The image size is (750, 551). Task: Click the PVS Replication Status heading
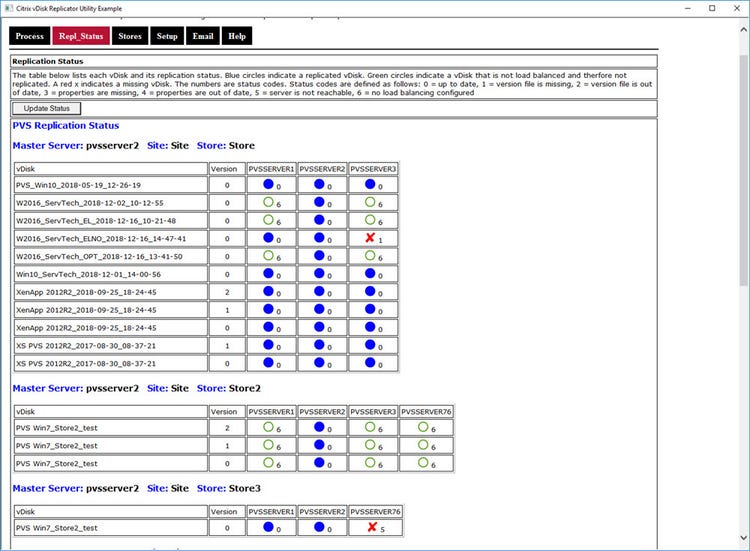66,126
